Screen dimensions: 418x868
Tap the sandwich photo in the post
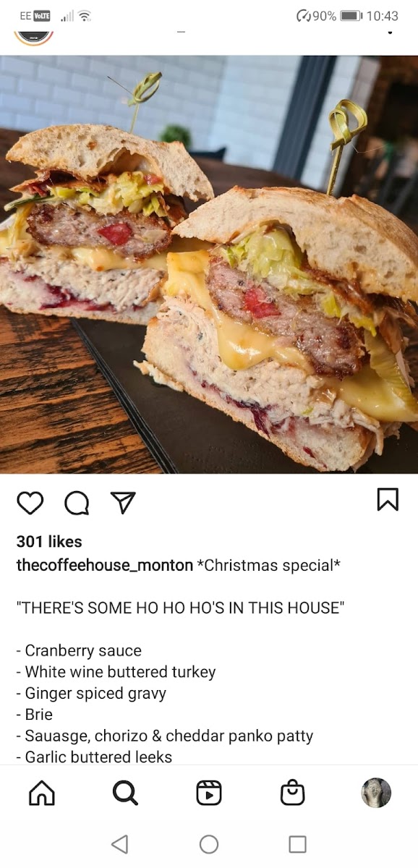click(209, 265)
